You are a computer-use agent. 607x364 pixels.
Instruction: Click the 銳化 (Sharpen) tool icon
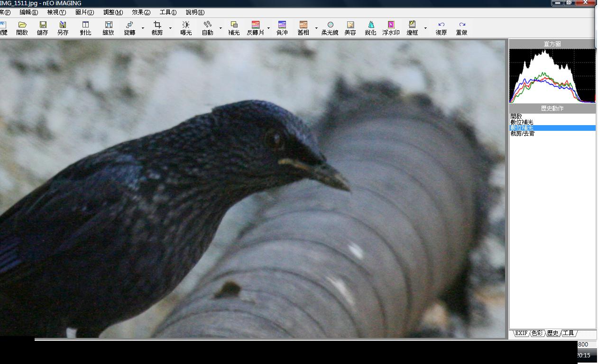click(370, 28)
